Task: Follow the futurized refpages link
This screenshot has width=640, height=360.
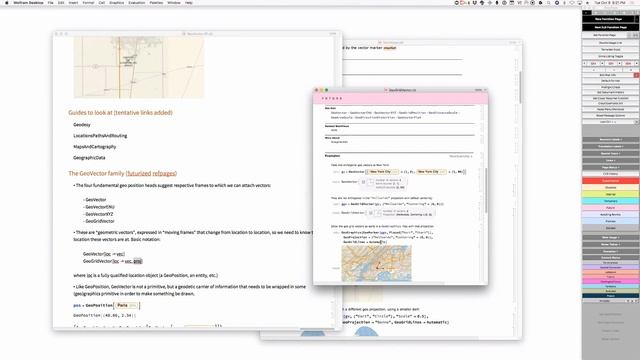Action: click(151, 173)
